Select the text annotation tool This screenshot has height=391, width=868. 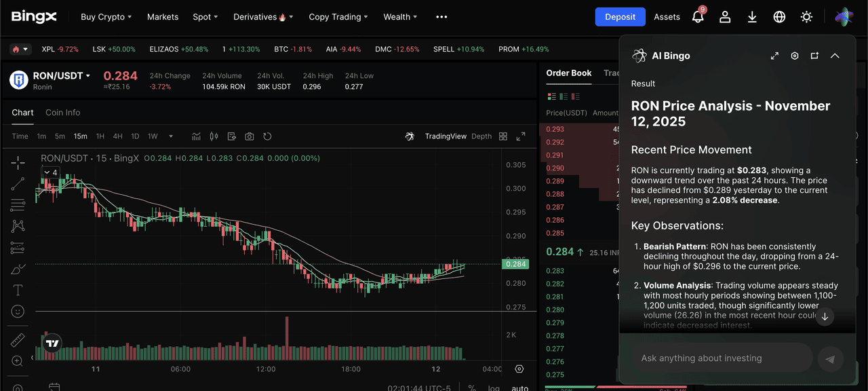pos(18,291)
